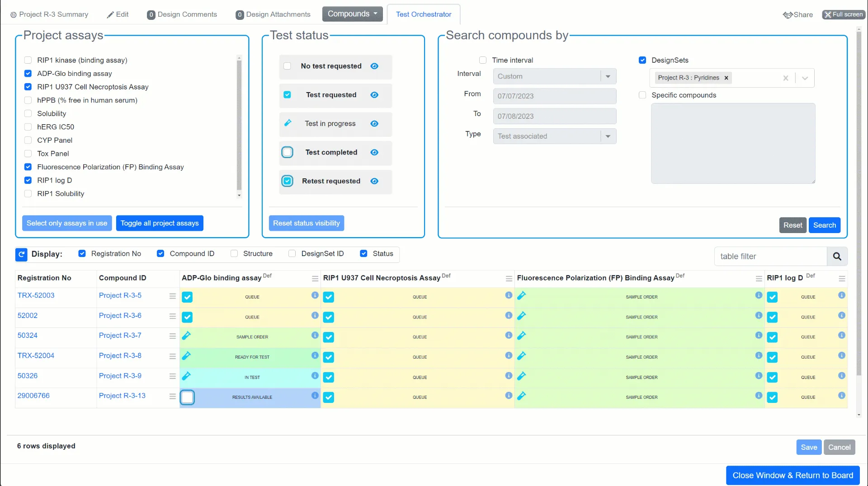Open row menu for Project R-3-13

173,396
